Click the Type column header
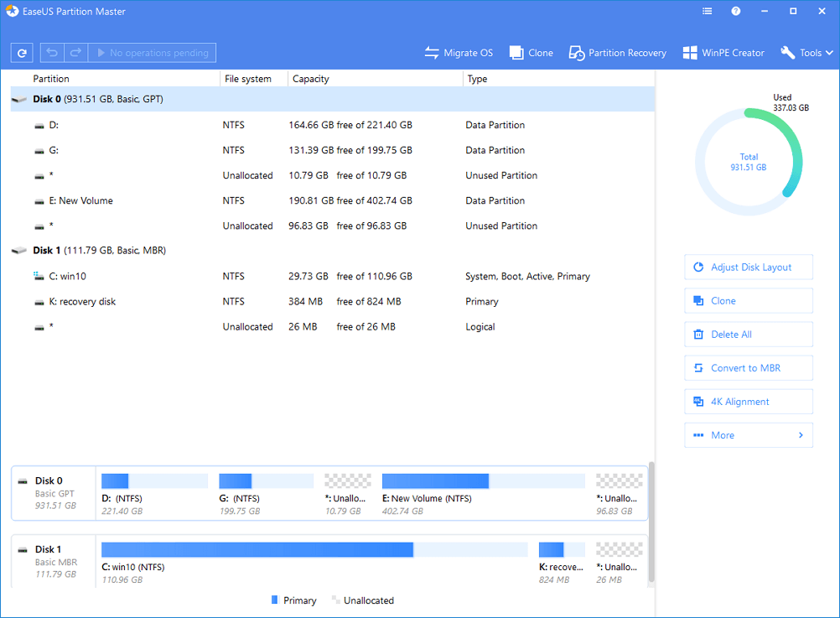840x618 pixels. (559, 79)
